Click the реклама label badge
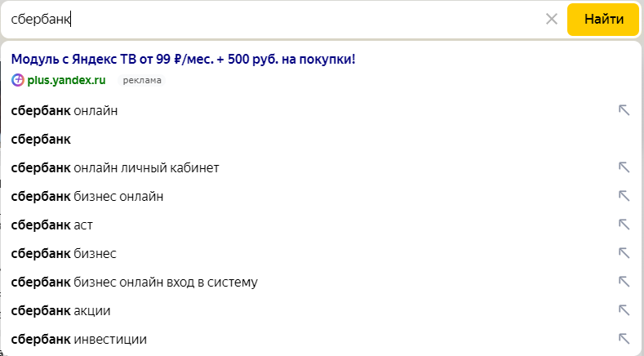This screenshot has width=644, height=356. (142, 80)
